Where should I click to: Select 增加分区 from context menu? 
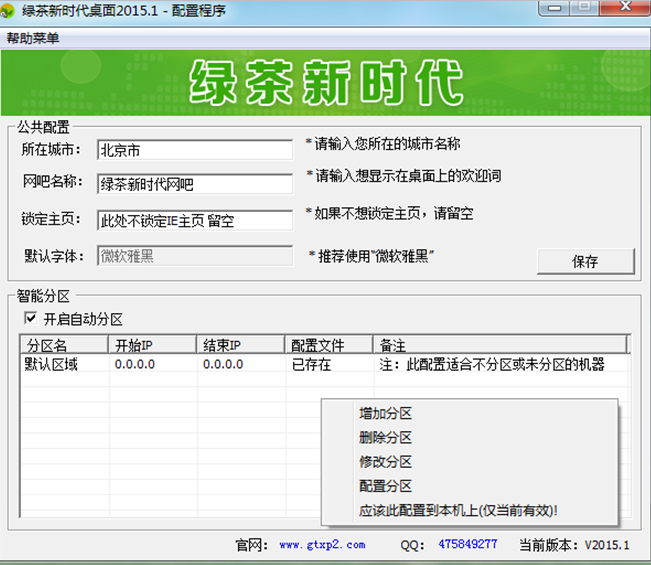pos(385,414)
